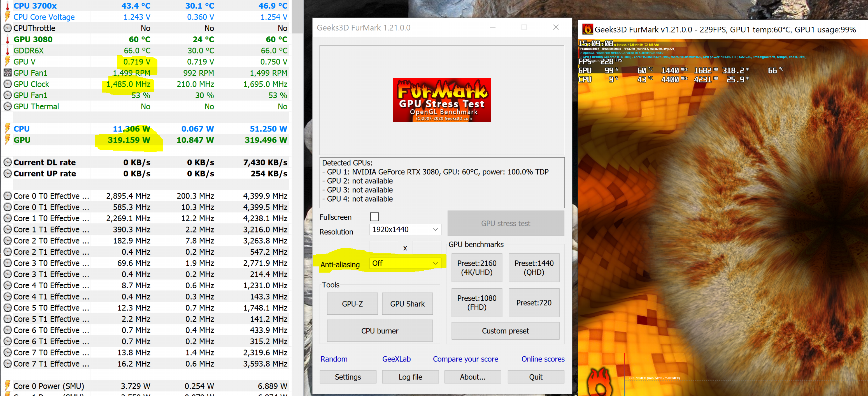Click the lightning icon beside CPU Core Voltage
Viewport: 868px width, 396px height.
(x=7, y=17)
